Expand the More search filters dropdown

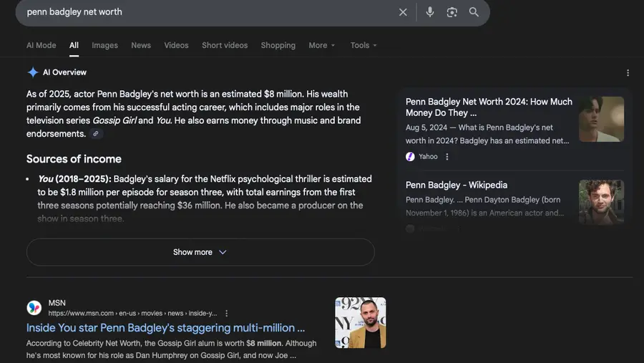pos(321,45)
